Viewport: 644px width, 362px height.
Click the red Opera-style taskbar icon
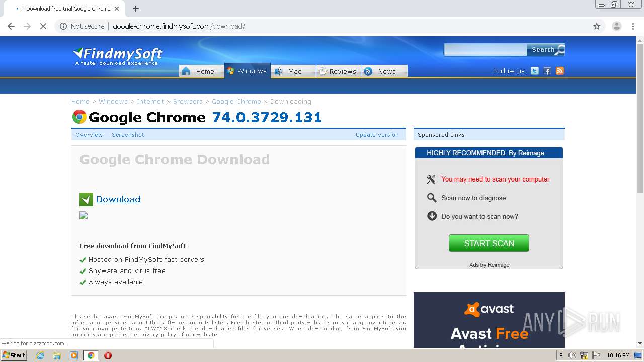(108, 355)
